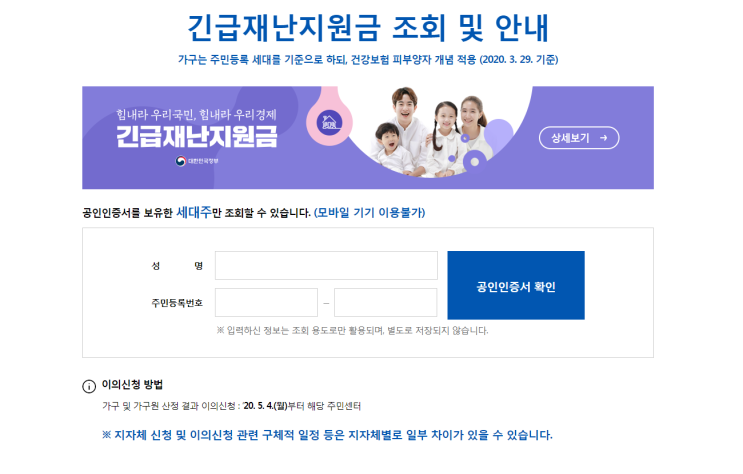
Task: Click the page heading 긴급재난지원금 조회 및 안내
Action: [368, 28]
